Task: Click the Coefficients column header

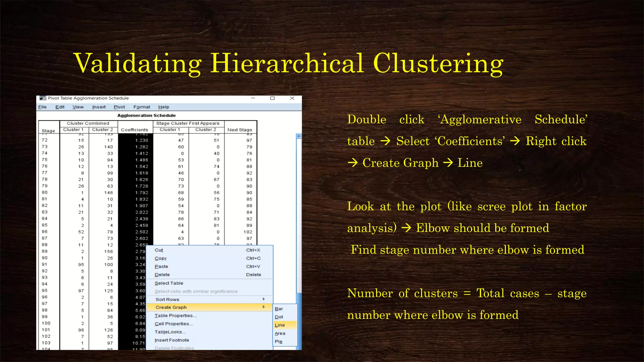Action: 135,130
